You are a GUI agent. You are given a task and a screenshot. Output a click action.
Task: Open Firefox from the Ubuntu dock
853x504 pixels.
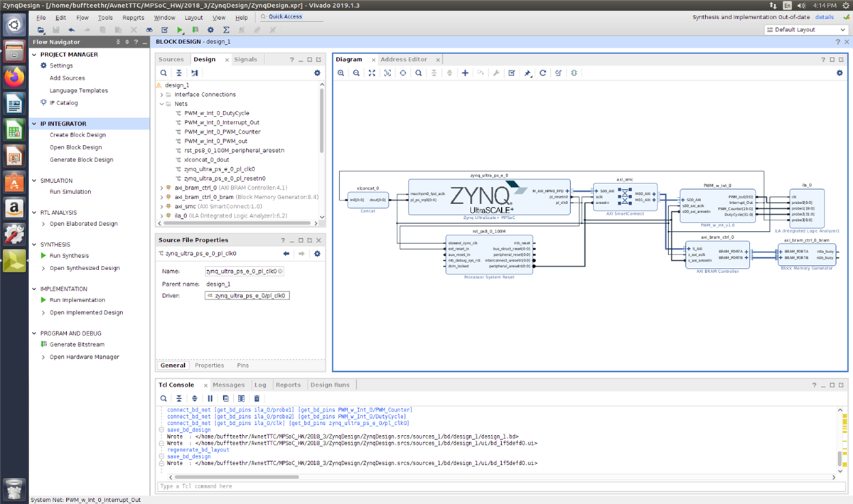point(14,77)
